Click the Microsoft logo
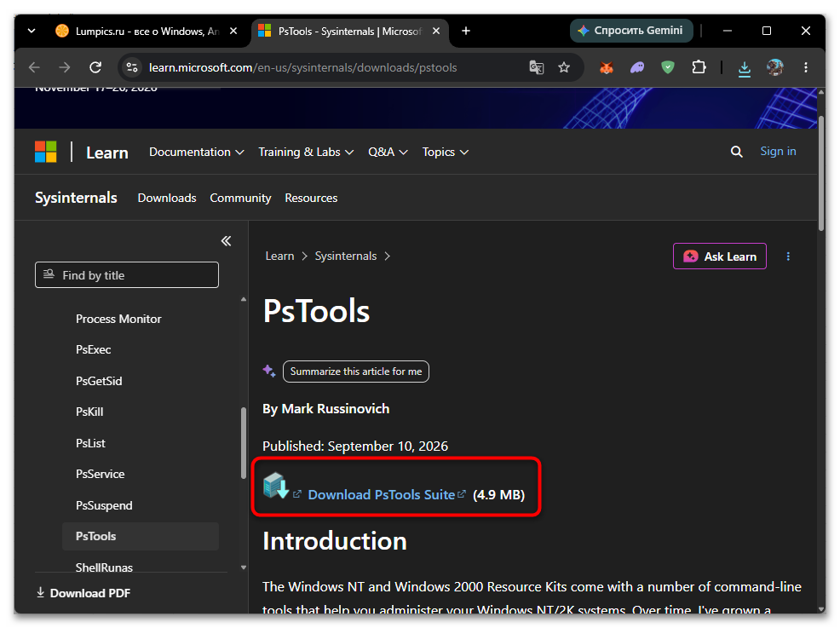This screenshot has width=840, height=628. tap(45, 153)
